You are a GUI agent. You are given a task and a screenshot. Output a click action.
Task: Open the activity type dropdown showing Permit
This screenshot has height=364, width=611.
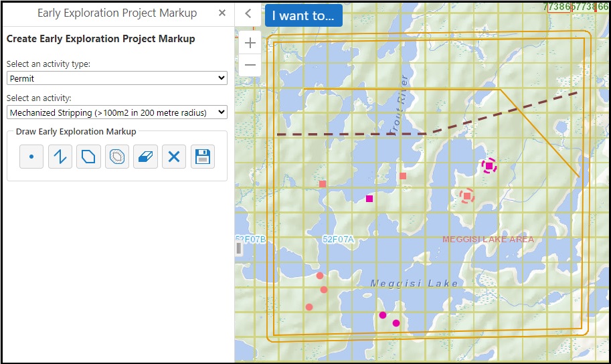click(117, 78)
